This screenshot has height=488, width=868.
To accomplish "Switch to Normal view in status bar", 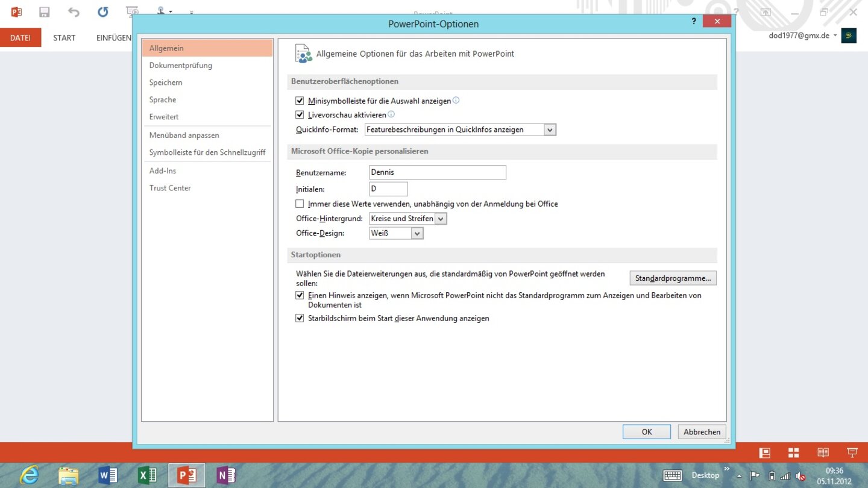I will 764,453.
